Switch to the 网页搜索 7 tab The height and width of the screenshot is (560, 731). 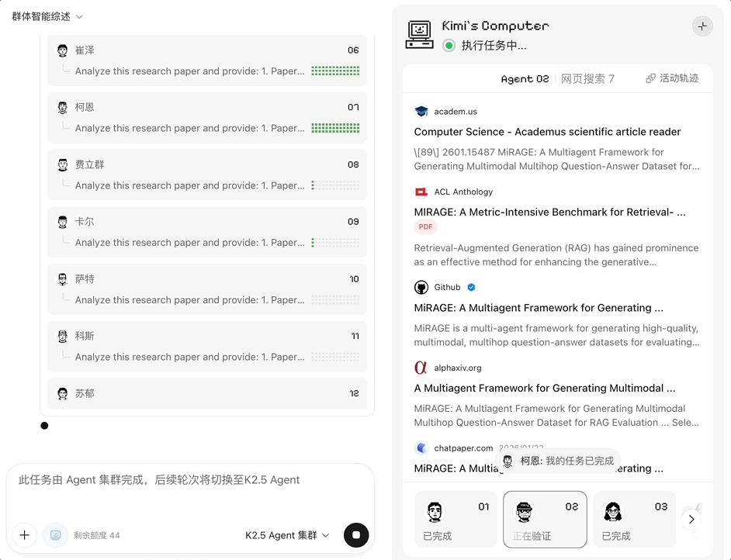[587, 78]
